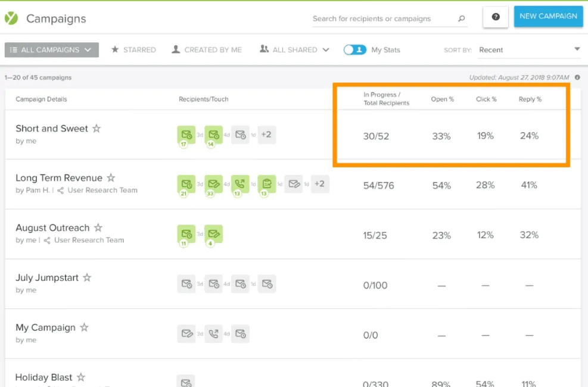
Task: Open help via the question mark icon
Action: click(x=495, y=17)
